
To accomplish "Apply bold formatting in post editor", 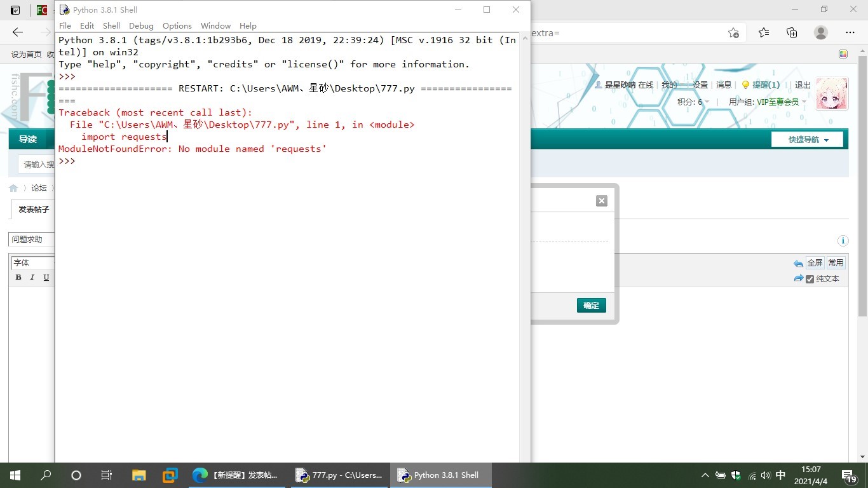I will coord(18,278).
